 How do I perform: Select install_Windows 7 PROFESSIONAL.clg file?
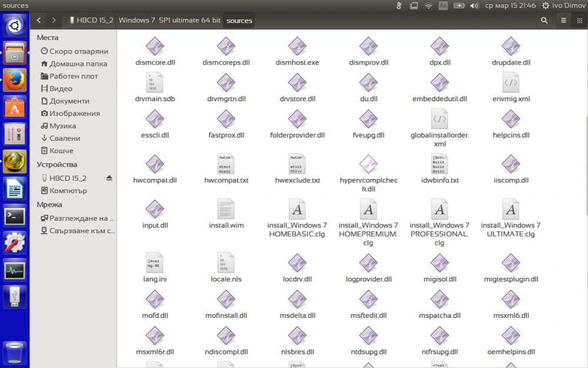(x=439, y=223)
